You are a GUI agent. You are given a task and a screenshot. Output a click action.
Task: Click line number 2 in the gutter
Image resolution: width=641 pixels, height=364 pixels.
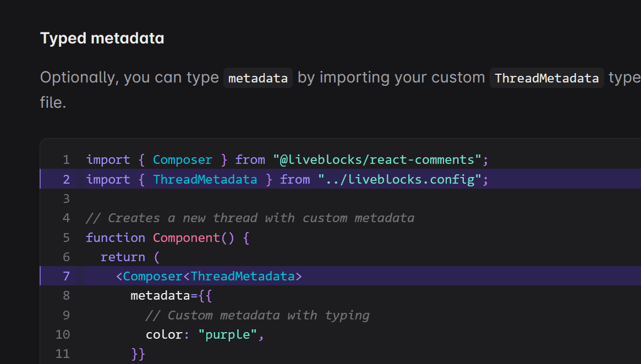click(x=66, y=179)
